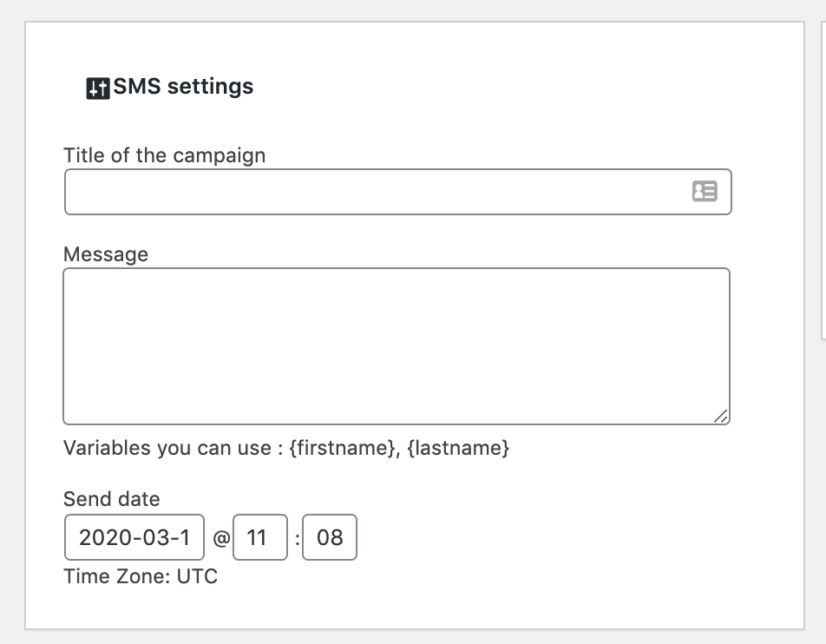Select the minute field showing 08
The width and height of the screenshot is (826, 644).
tap(330, 537)
